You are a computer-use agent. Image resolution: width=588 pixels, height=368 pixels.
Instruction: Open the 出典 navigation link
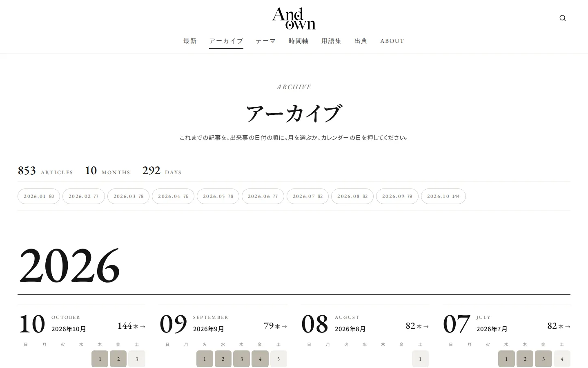pos(361,41)
